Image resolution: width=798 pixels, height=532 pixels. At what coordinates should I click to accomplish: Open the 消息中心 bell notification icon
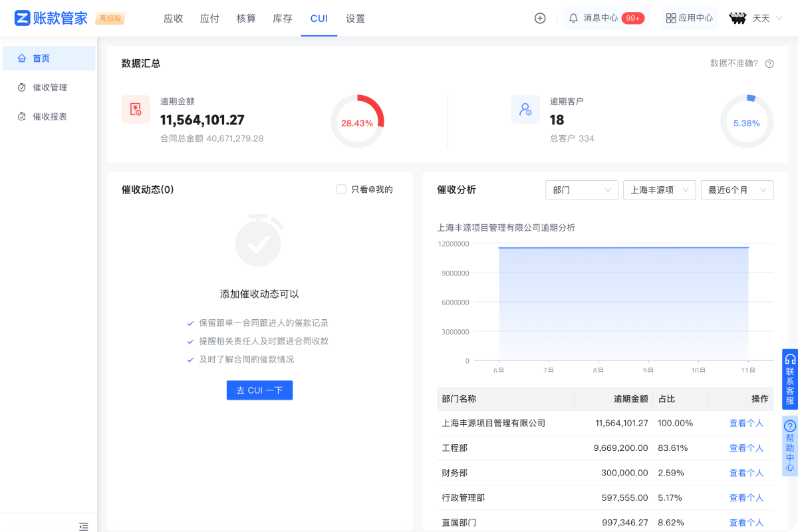[x=573, y=19]
